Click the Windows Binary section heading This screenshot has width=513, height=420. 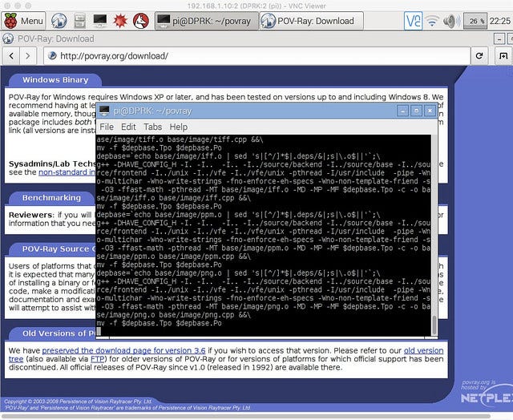55,80
